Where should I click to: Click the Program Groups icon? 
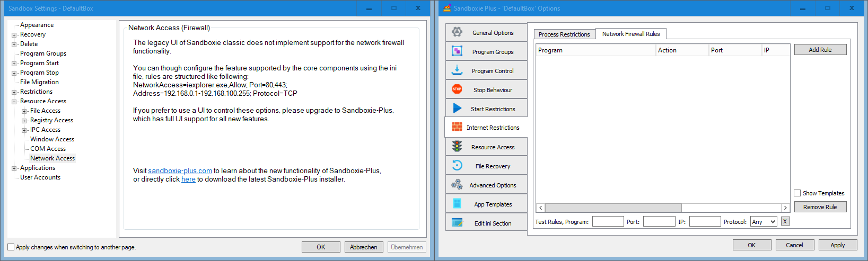coord(457,51)
